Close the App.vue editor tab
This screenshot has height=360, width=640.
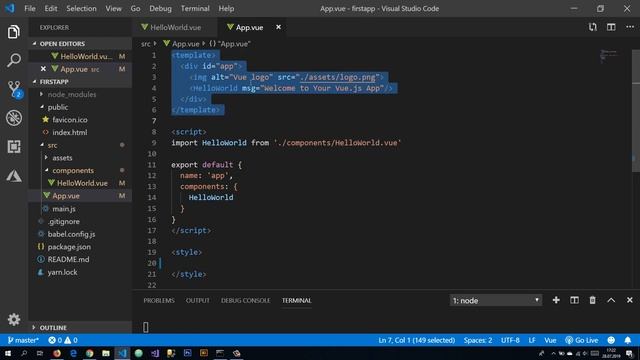coord(278,27)
